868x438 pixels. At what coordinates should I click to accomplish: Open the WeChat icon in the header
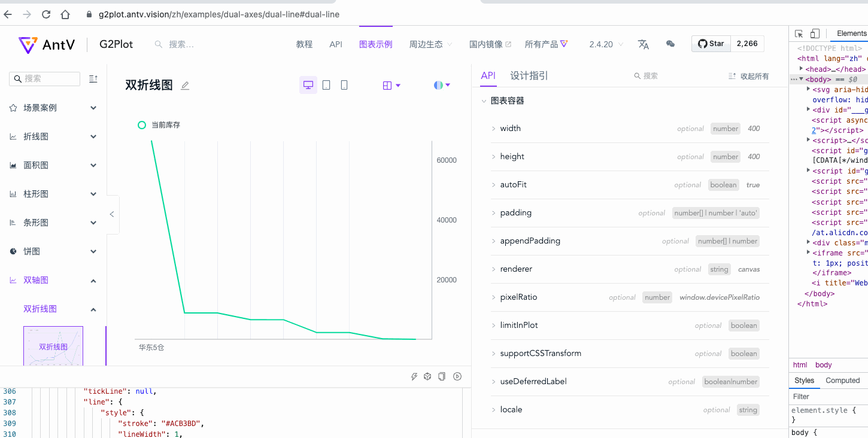click(x=670, y=44)
